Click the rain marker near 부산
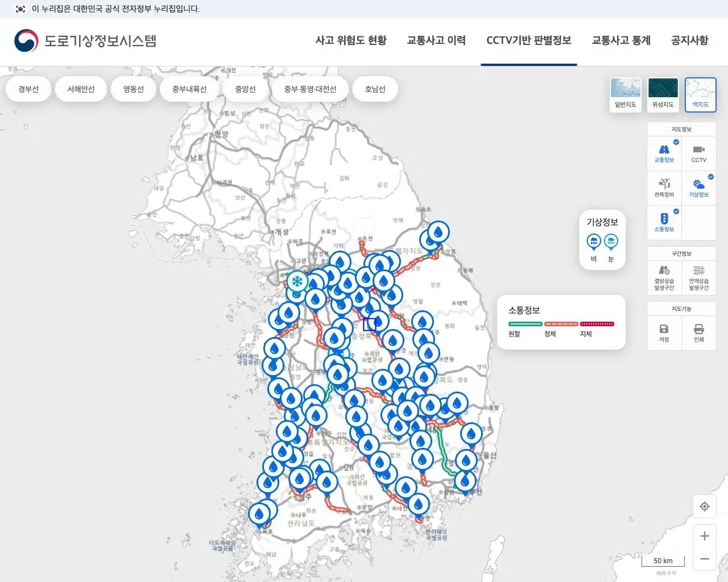This screenshot has width=728, height=582. (x=465, y=482)
